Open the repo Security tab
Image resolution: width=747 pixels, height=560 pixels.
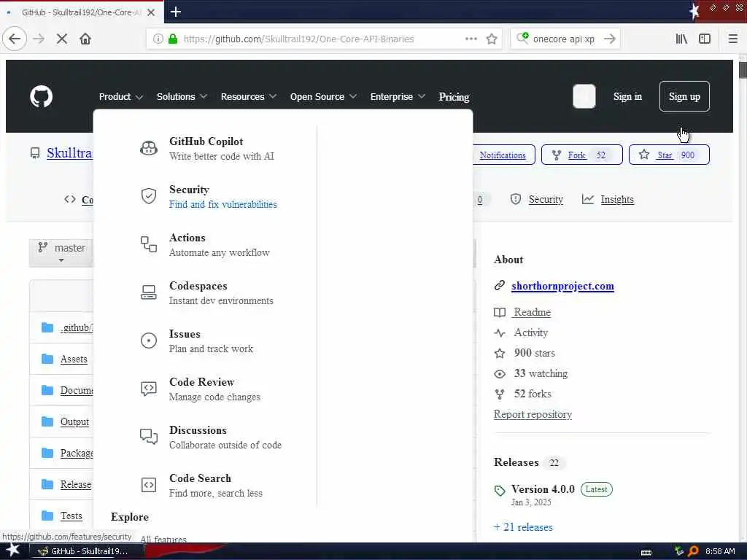tap(537, 200)
